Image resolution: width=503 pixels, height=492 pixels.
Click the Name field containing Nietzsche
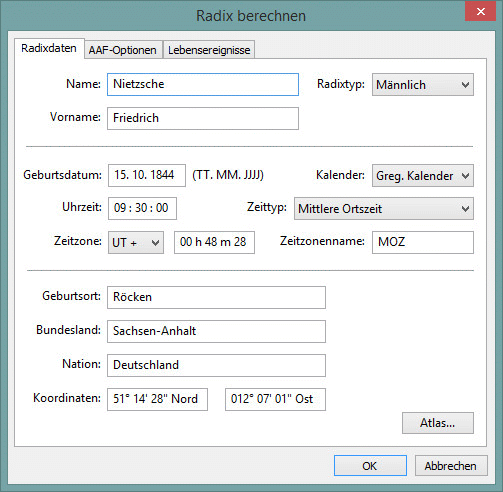point(203,84)
